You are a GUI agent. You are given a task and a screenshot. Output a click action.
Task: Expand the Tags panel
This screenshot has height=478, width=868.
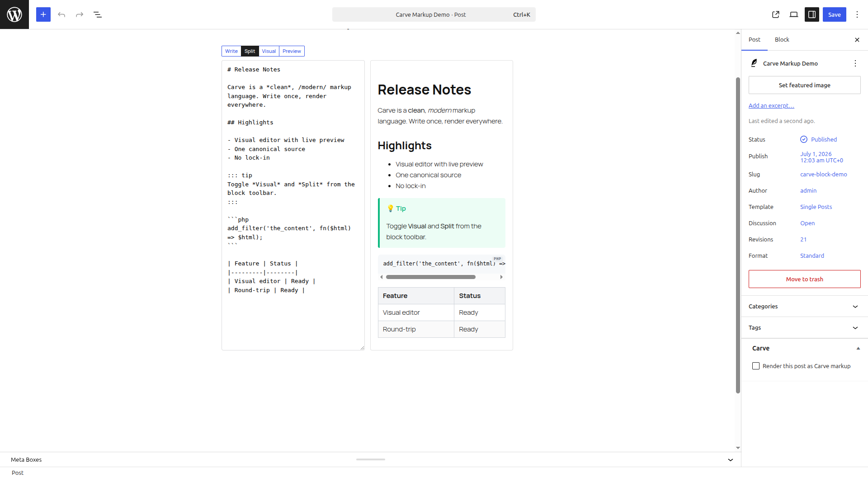point(805,327)
